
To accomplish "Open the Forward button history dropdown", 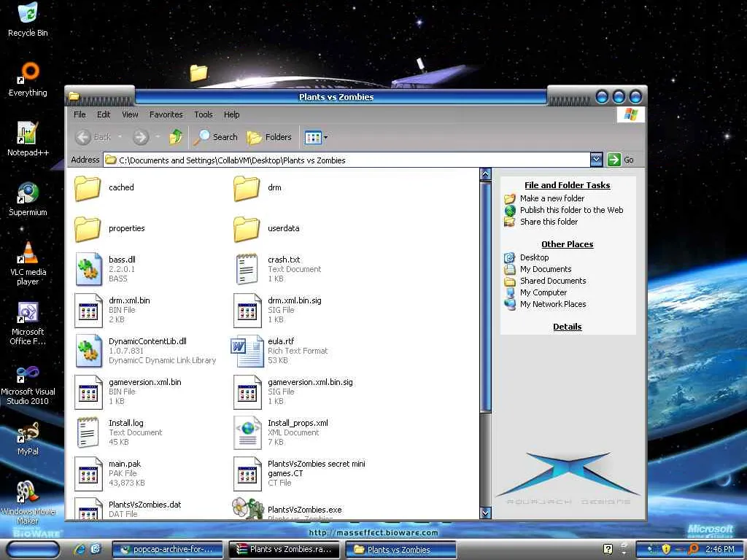I will tap(158, 137).
